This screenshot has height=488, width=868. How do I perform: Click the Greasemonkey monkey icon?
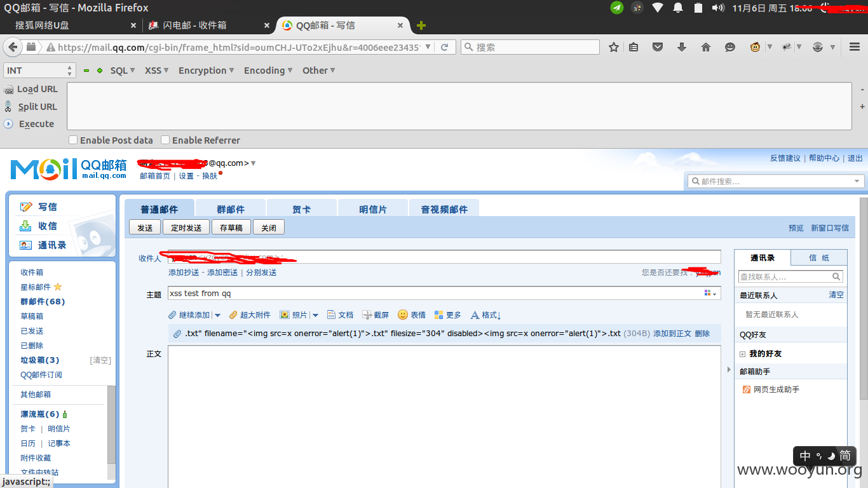pos(755,47)
